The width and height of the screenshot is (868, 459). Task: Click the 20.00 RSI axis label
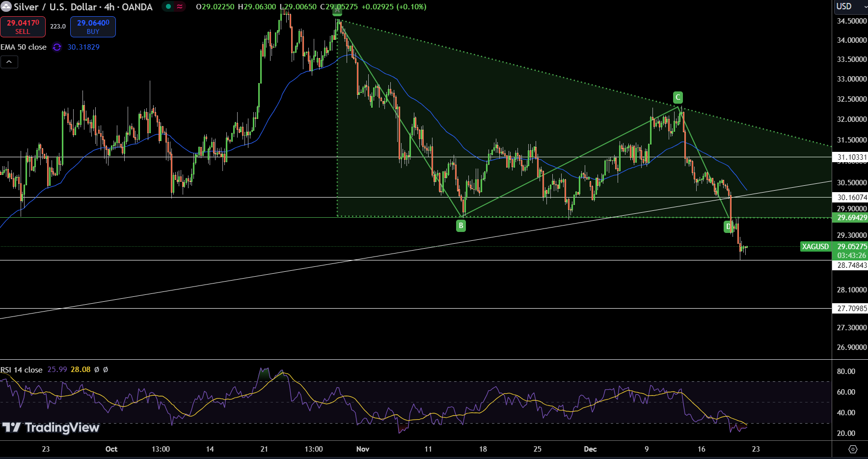(846, 433)
